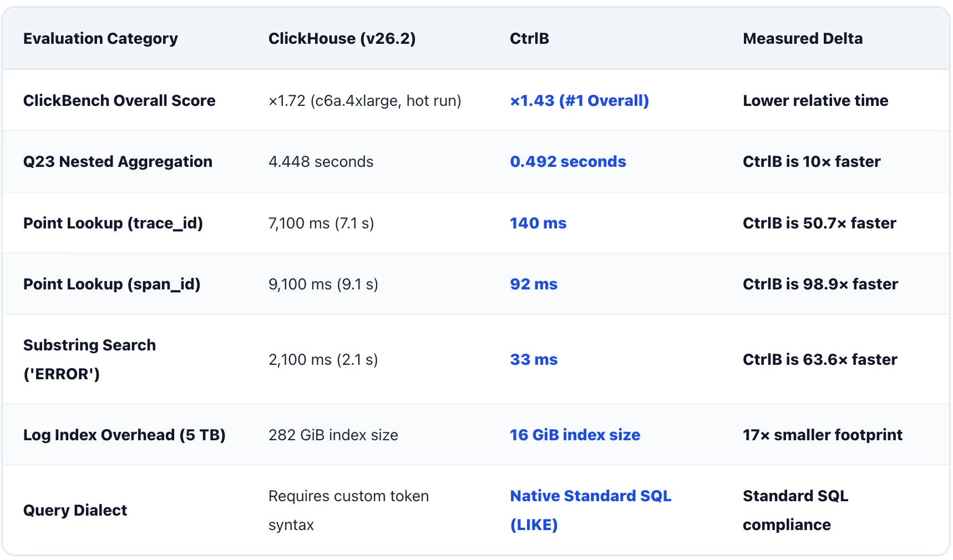Click the 'CtrlB is 63.6× faster' cell
The width and height of the screenshot is (953, 560).
(x=820, y=359)
